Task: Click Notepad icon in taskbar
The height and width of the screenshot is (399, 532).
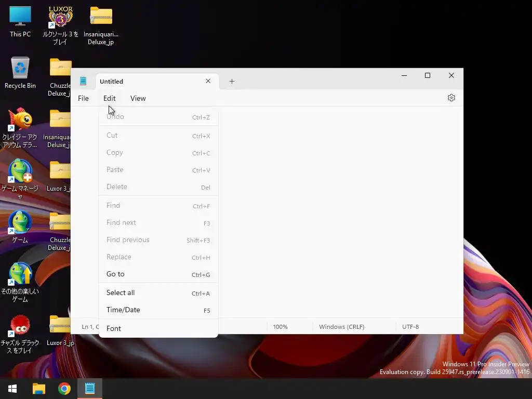Action: pyautogui.click(x=90, y=389)
